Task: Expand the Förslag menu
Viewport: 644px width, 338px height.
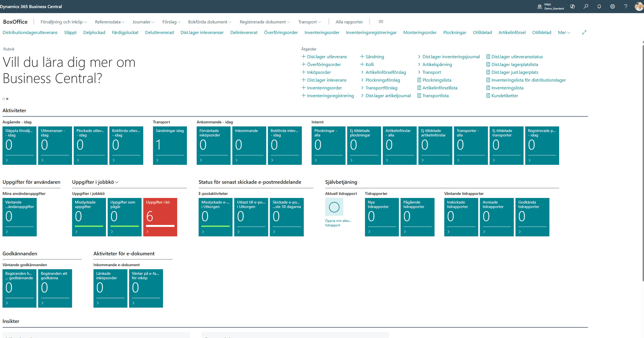Action: point(172,22)
